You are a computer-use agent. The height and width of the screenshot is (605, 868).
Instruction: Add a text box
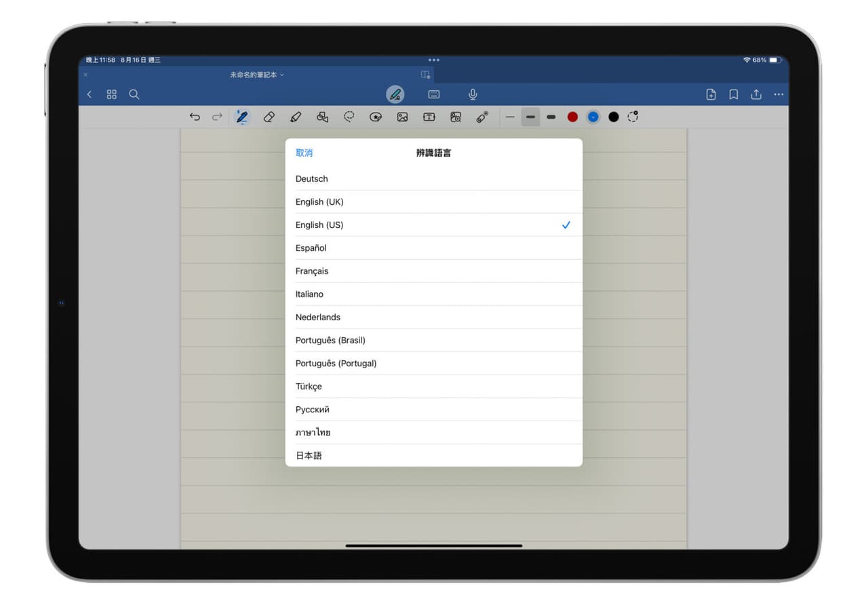[x=429, y=117]
